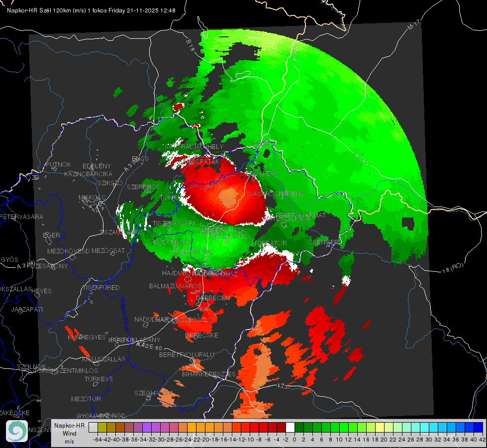Click the HEVES city label
The image size is (487, 448).
[42, 291]
